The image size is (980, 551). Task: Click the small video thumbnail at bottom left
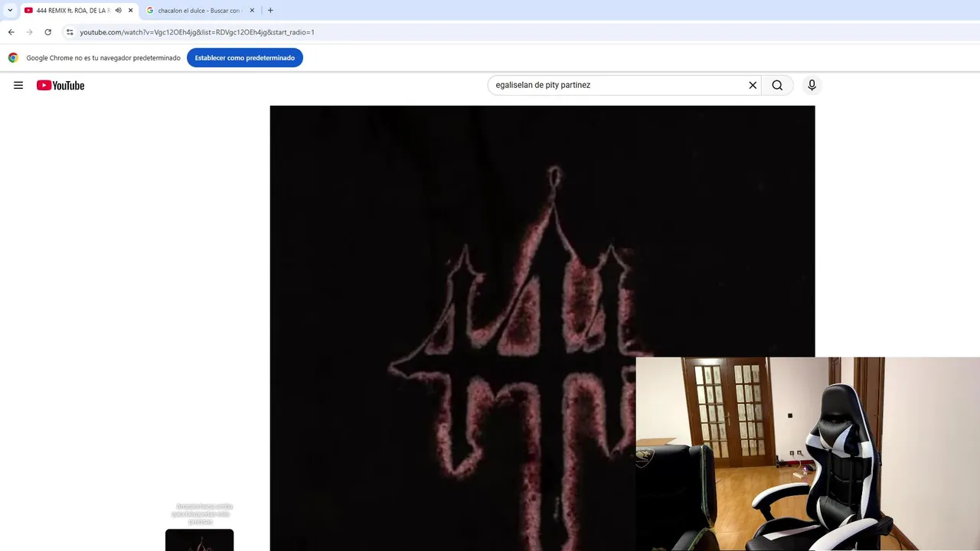(200, 540)
